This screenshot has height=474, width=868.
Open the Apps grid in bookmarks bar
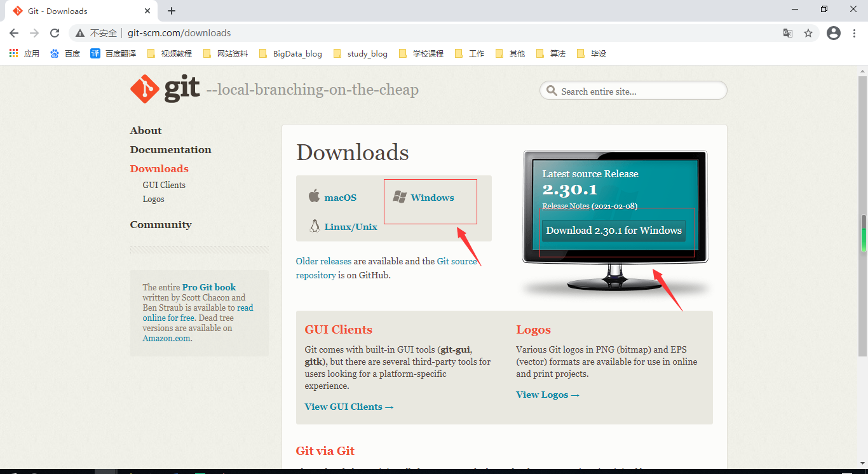click(24, 53)
